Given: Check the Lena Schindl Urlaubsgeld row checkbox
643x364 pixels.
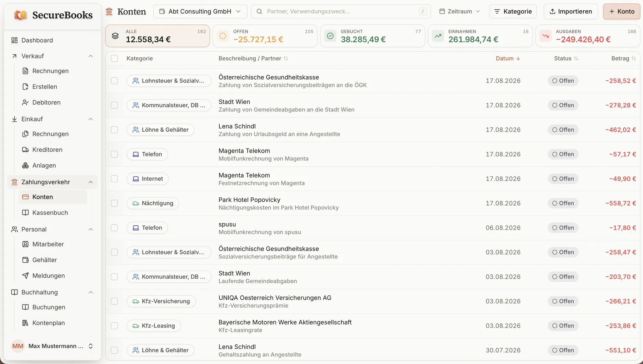Looking at the screenshot, I should [x=114, y=130].
